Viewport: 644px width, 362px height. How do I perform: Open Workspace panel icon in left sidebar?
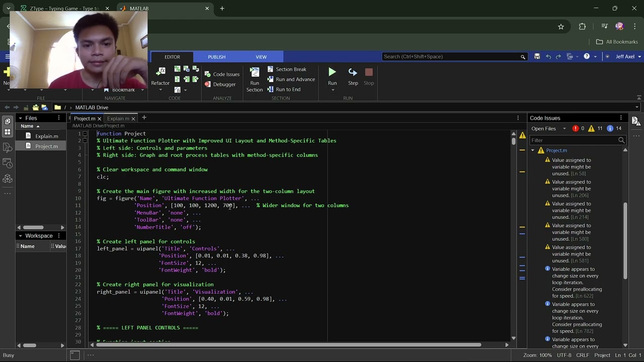coord(8,132)
